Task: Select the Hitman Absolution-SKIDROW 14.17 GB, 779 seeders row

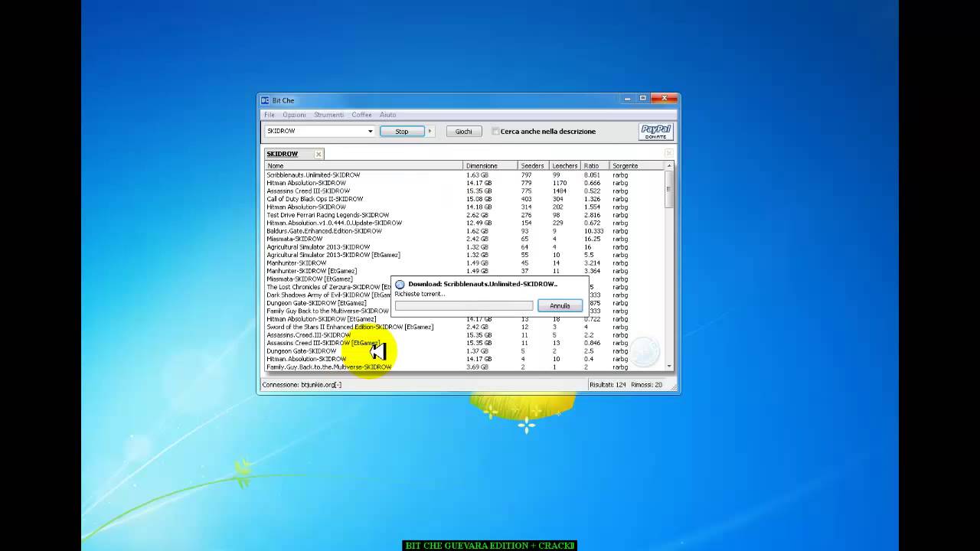Action: pyautogui.click(x=465, y=183)
